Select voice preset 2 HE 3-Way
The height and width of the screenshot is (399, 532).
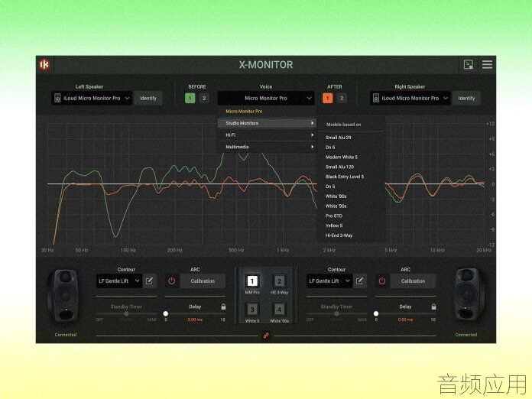[x=279, y=281]
